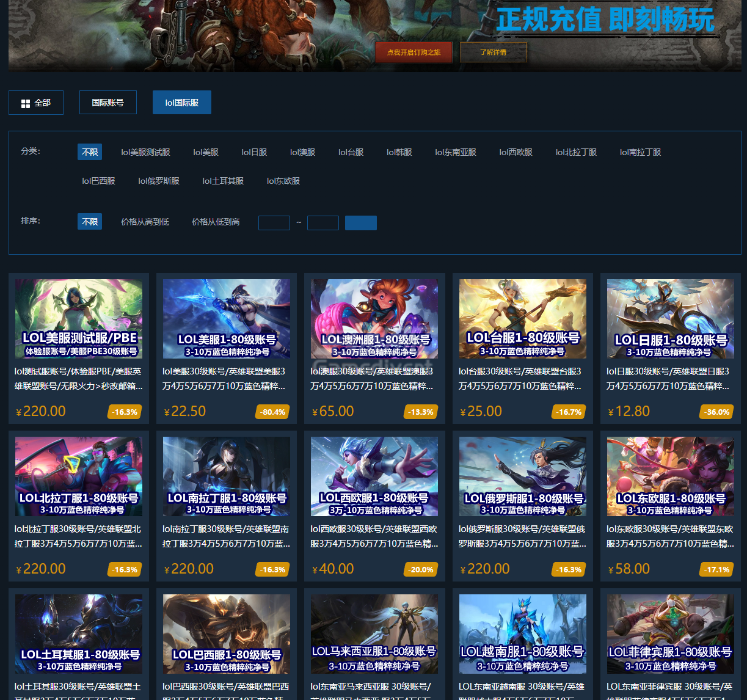The image size is (747, 700).
Task: Open the LOL越南服1-80级账号 thumbnail
Action: coord(523,634)
